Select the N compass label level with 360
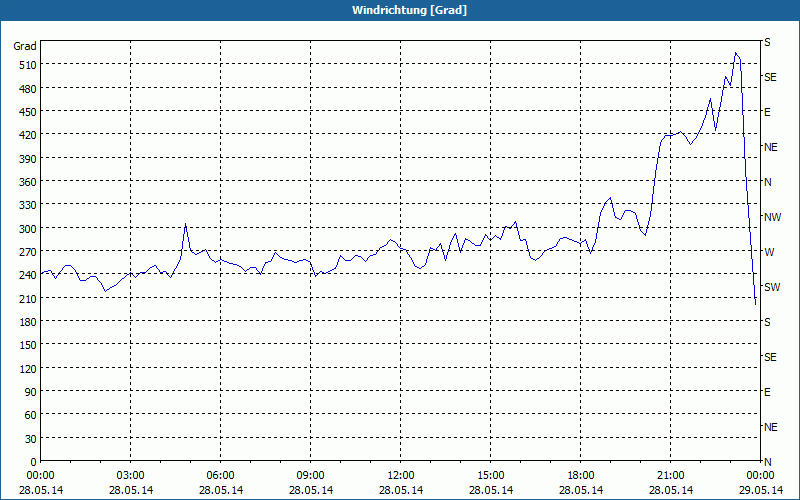The height and width of the screenshot is (500, 800). 768,182
